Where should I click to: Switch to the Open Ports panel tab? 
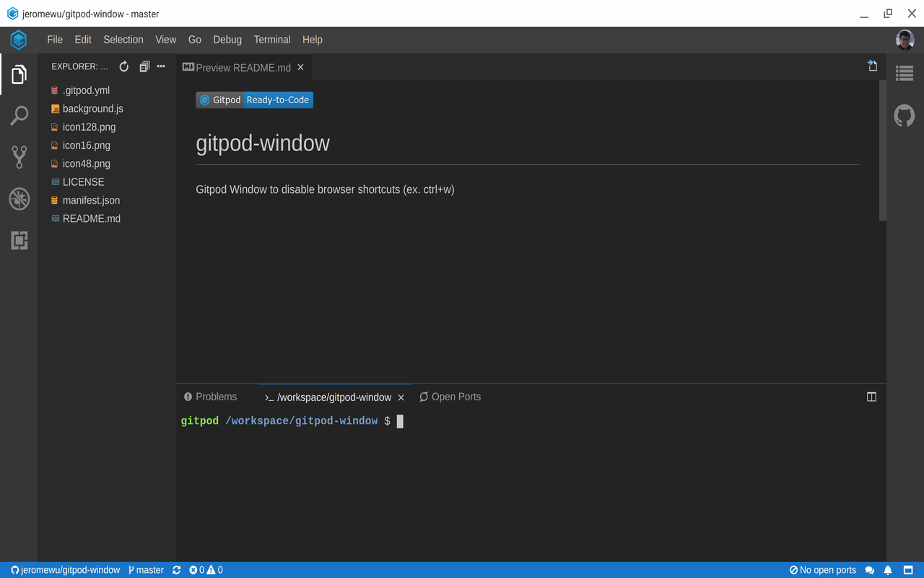(450, 397)
